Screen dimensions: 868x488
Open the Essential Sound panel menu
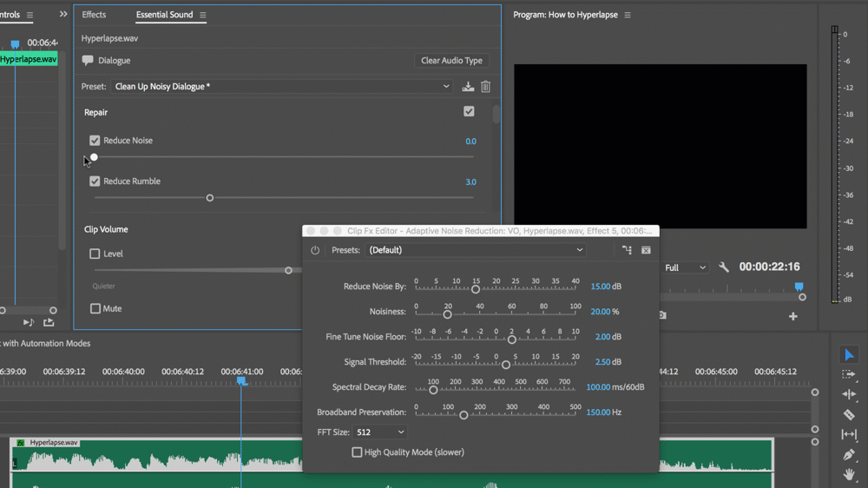click(x=203, y=16)
